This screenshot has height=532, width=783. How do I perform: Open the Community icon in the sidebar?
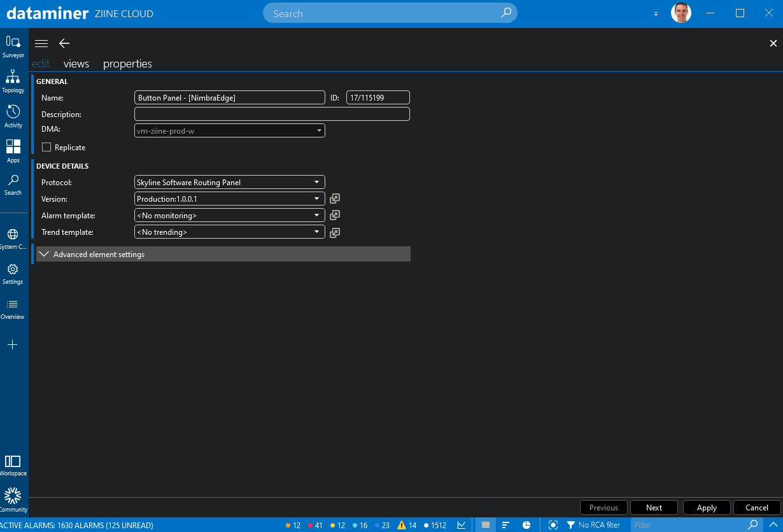[13, 500]
